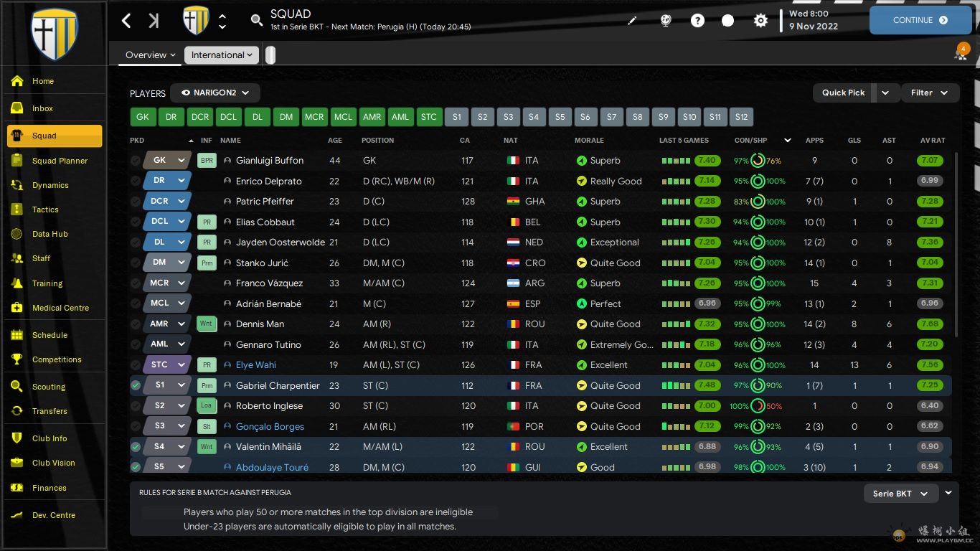Open the Filter dropdown
This screenshot has height=551, width=980.
929,93
